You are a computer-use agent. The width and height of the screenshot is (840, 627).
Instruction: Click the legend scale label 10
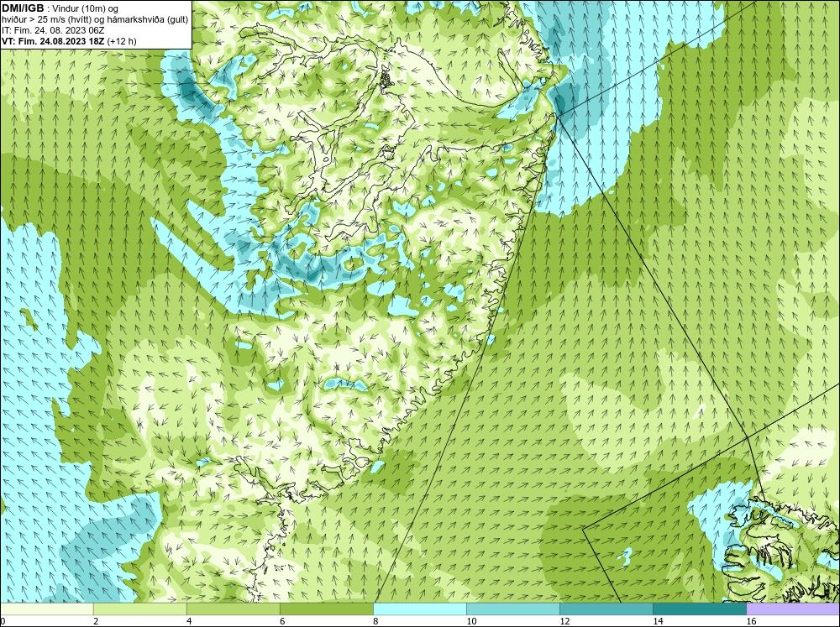click(x=471, y=621)
